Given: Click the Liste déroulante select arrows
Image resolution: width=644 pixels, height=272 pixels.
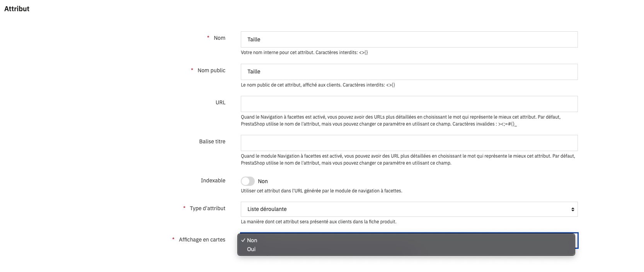Looking at the screenshot, I should pos(572,209).
